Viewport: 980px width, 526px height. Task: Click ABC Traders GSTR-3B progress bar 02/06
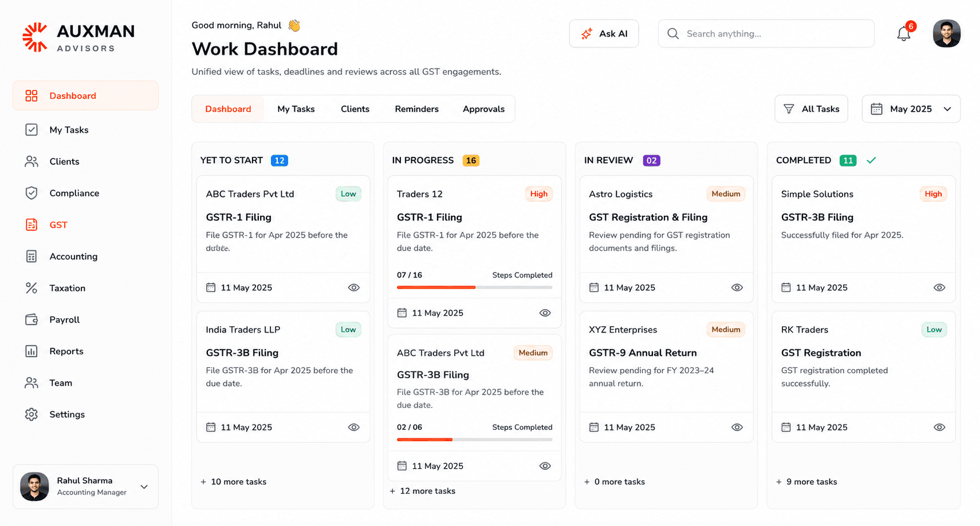474,440
